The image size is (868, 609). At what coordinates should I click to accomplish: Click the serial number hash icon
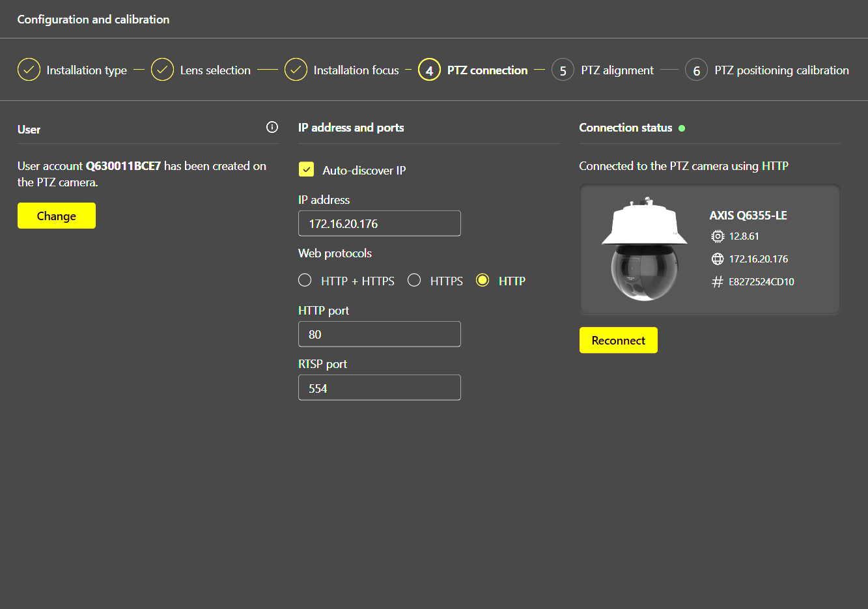point(718,282)
